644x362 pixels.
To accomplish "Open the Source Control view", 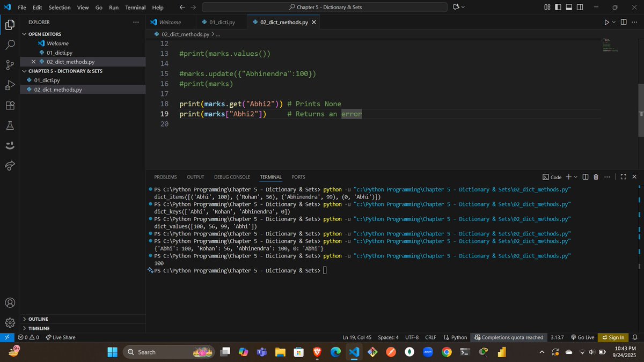I will pyautogui.click(x=10, y=65).
